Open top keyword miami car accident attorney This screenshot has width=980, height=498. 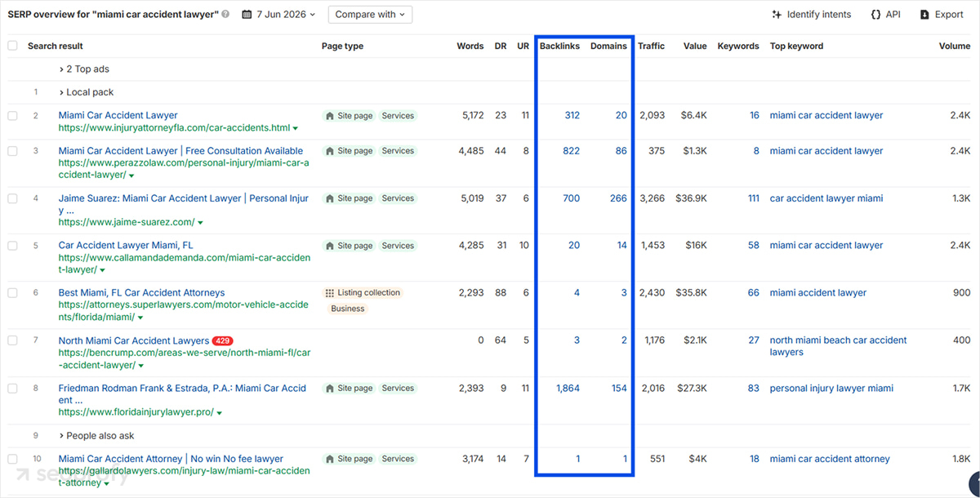point(830,459)
